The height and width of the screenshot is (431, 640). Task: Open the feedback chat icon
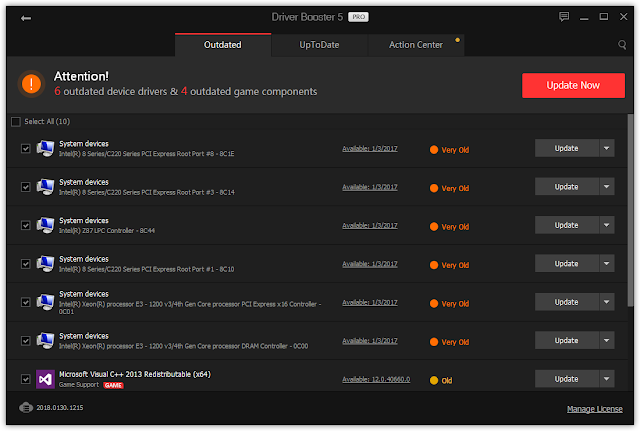[x=564, y=17]
